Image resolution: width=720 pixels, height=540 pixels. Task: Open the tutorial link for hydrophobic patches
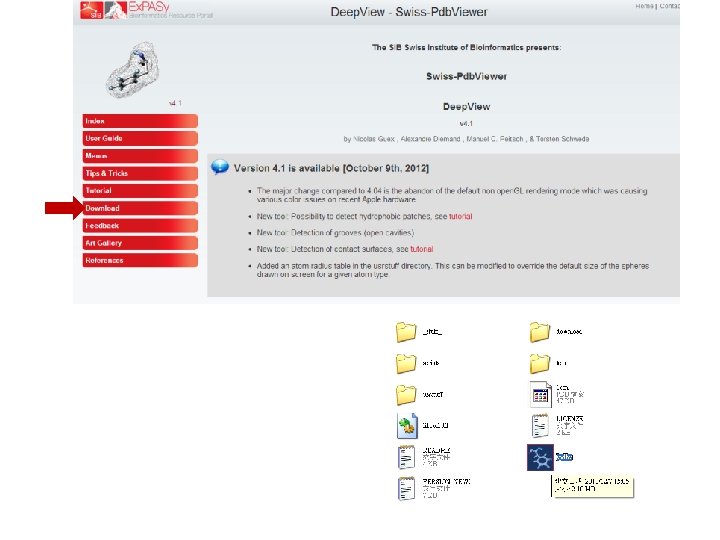click(461, 216)
